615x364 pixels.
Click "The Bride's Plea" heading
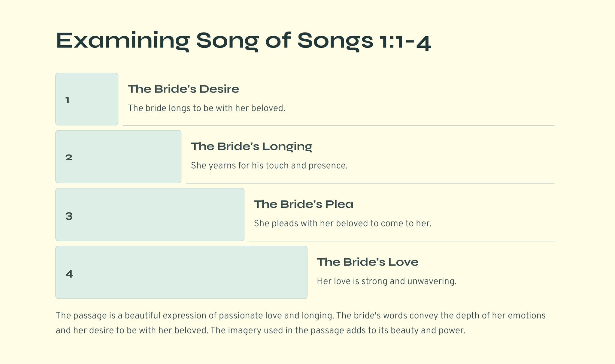[304, 204]
